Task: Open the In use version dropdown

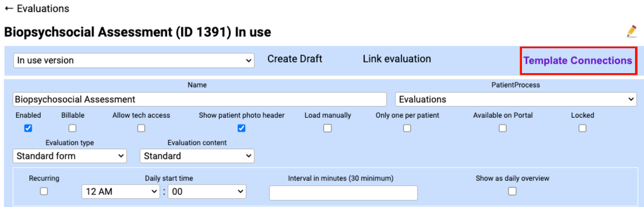Action: pos(134,61)
